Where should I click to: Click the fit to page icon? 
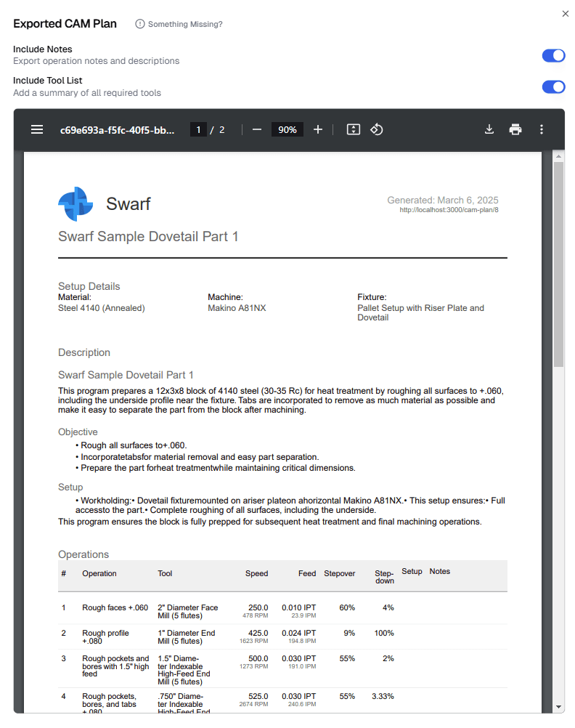[353, 129]
